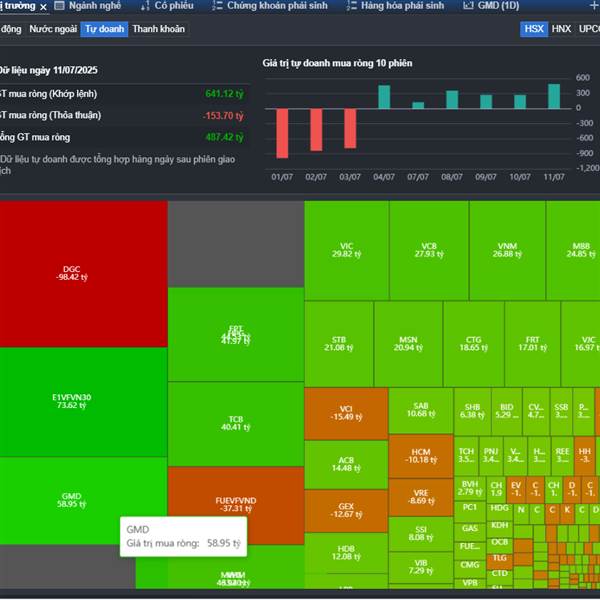This screenshot has height=600, width=600.
Task: Switch to Thanh khoản sub-tab
Action: (158, 29)
